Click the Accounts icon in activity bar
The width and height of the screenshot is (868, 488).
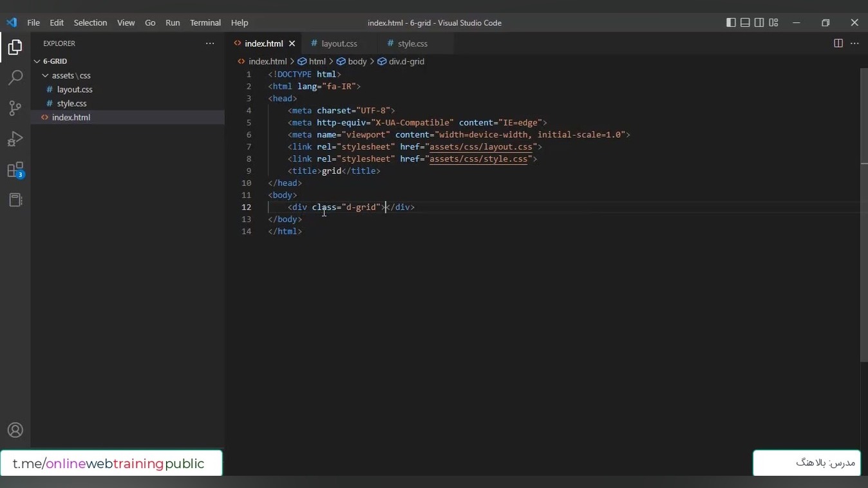click(15, 431)
